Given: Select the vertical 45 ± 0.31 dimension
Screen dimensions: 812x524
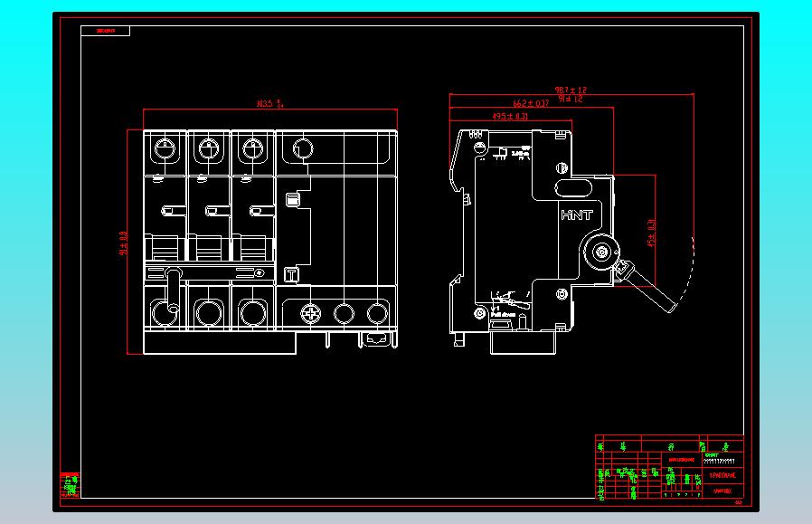Looking at the screenshot, I should [x=651, y=233].
